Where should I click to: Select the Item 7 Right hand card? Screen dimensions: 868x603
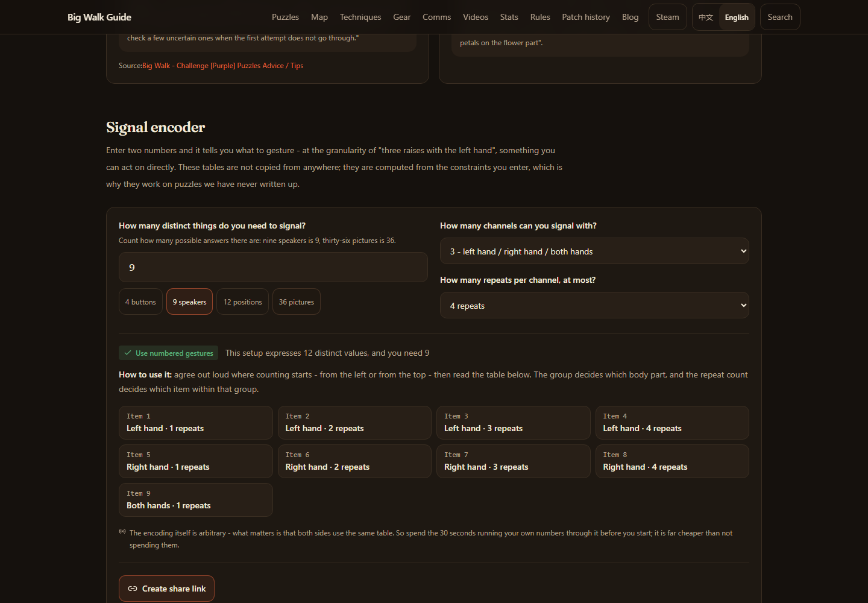coord(514,461)
